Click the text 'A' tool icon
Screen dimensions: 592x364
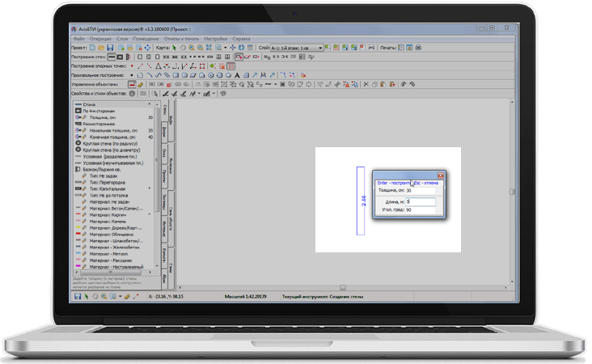click(x=236, y=74)
